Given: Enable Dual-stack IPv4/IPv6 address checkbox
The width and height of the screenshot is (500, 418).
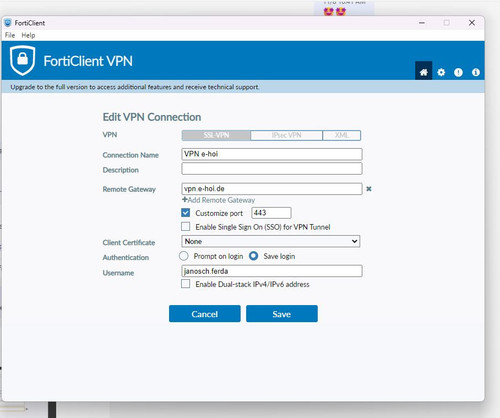Looking at the screenshot, I should (x=186, y=284).
